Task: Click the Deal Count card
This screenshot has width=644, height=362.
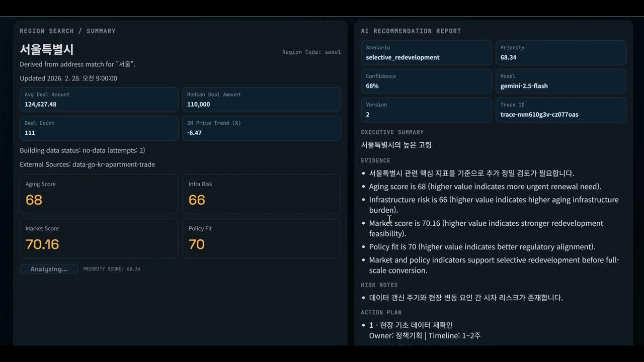Action: tap(99, 128)
